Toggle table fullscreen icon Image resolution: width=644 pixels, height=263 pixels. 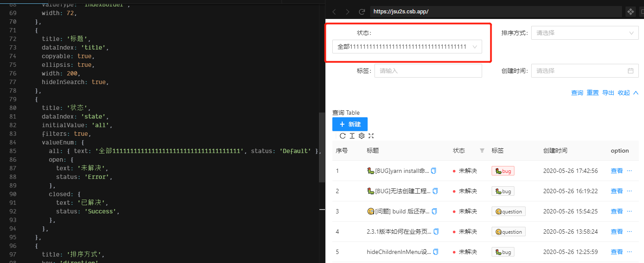[371, 136]
